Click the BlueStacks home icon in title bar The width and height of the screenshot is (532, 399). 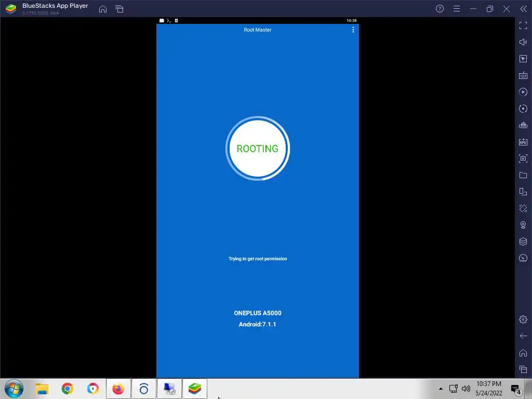[103, 9]
